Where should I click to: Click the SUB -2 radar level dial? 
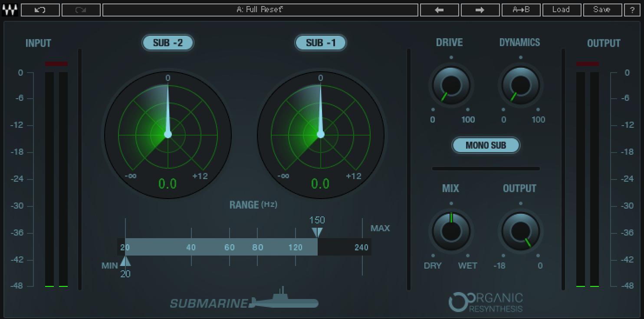168,134
